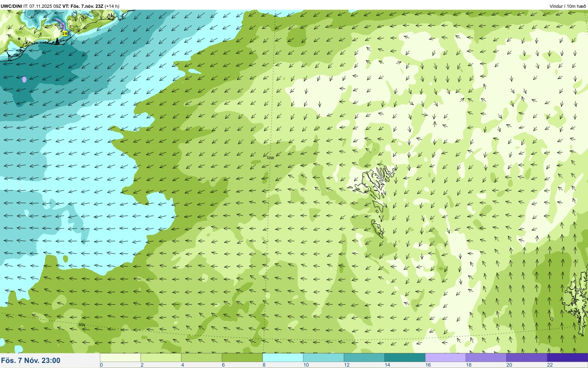Select the 2–4 m/s legend color band
This screenshot has height=368, width=588.
pyautogui.click(x=161, y=357)
